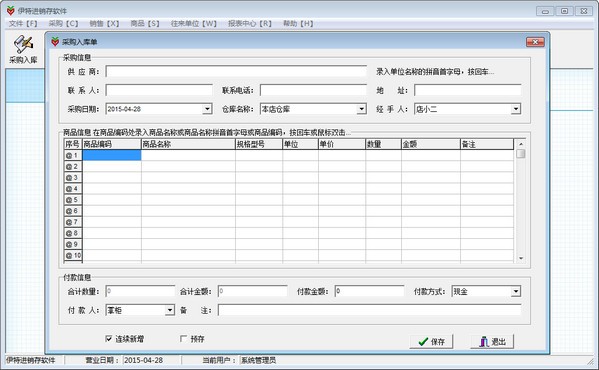The image size is (599, 370).
Task: Click the red close button of 采购入库单 dialog
Action: click(x=535, y=42)
